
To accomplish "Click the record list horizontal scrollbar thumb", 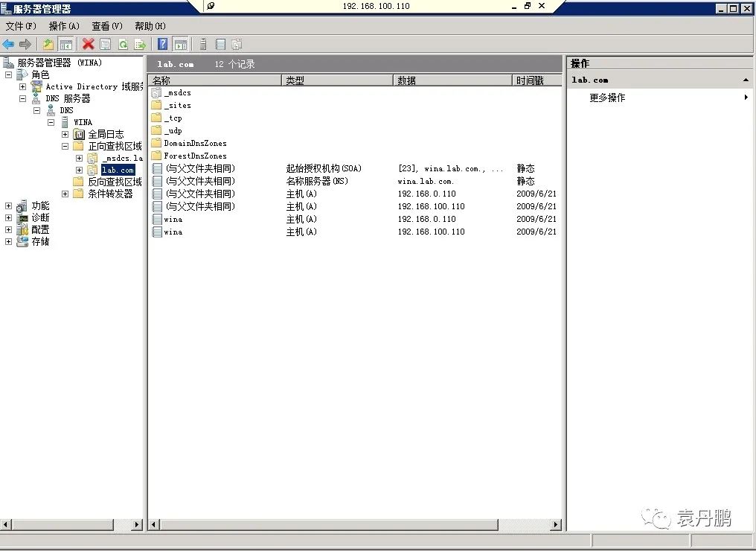I will 329,524.
